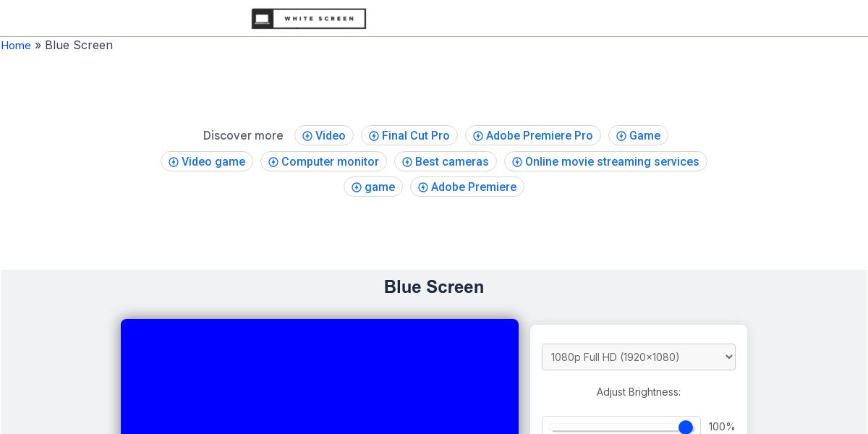The image size is (868, 434).
Task: Click the White Screen site logo
Action: pos(309,19)
